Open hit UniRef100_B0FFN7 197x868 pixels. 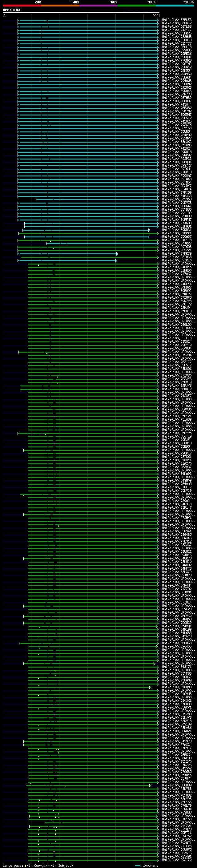click(176, 220)
